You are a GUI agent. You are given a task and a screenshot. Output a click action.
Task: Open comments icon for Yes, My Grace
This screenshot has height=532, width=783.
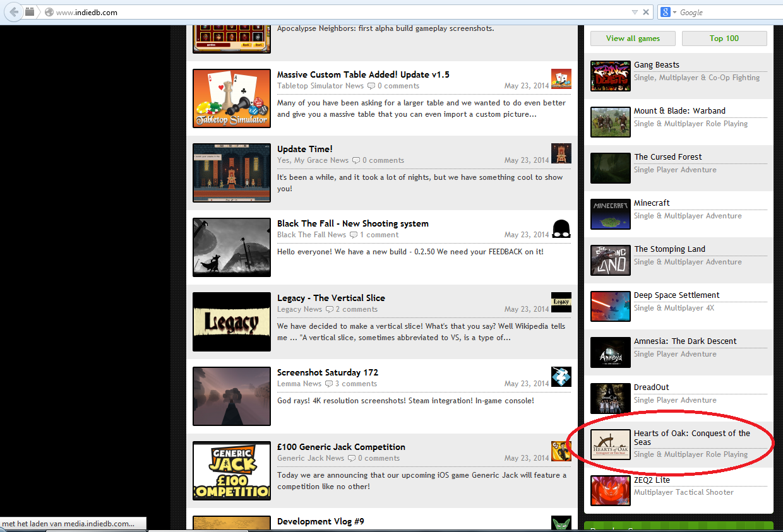356,161
